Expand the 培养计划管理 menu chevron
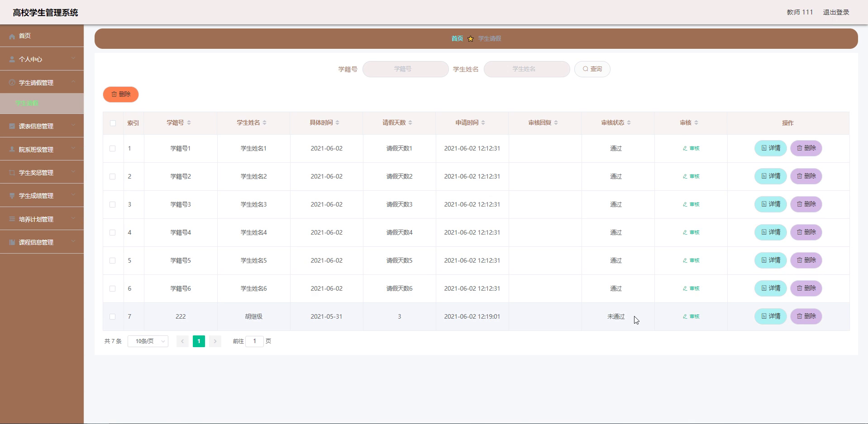This screenshot has height=424, width=868. click(x=73, y=219)
